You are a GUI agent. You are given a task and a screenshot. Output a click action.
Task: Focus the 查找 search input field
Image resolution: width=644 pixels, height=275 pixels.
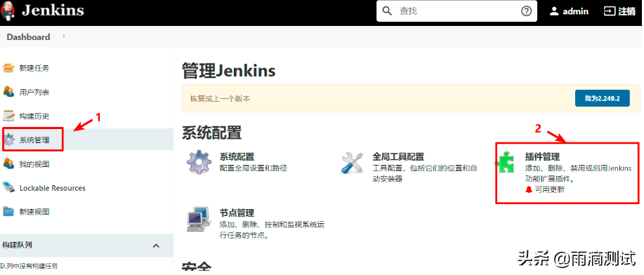tap(456, 11)
